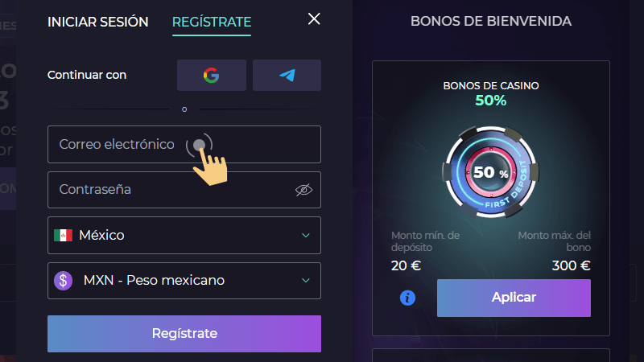
Task: Expand the México country dropdown
Action: 184,235
